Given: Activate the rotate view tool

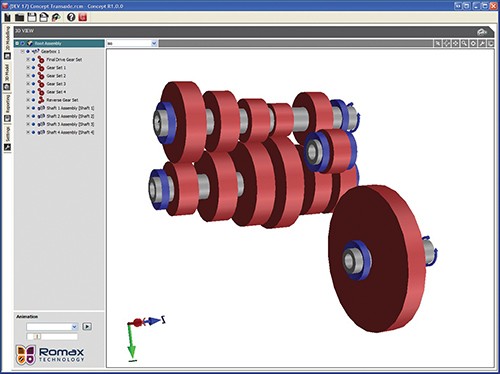Looking at the screenshot, I should 447,43.
